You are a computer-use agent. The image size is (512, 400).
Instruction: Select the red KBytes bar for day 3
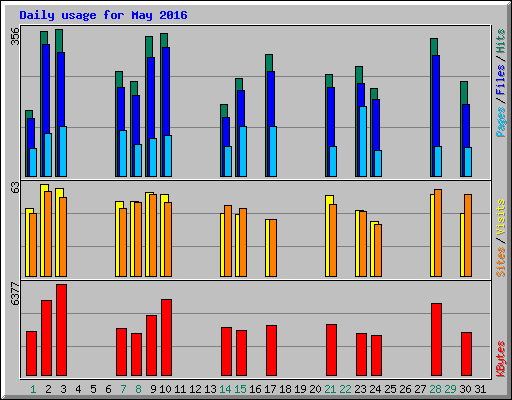(61, 330)
